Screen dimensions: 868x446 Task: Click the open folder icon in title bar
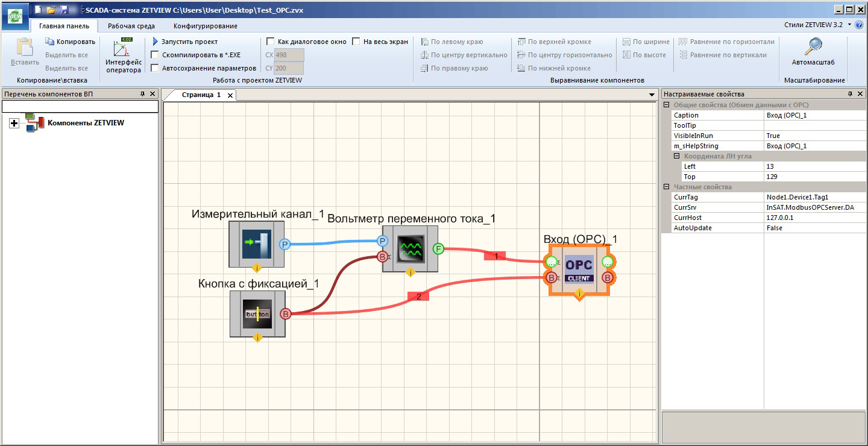(51, 10)
